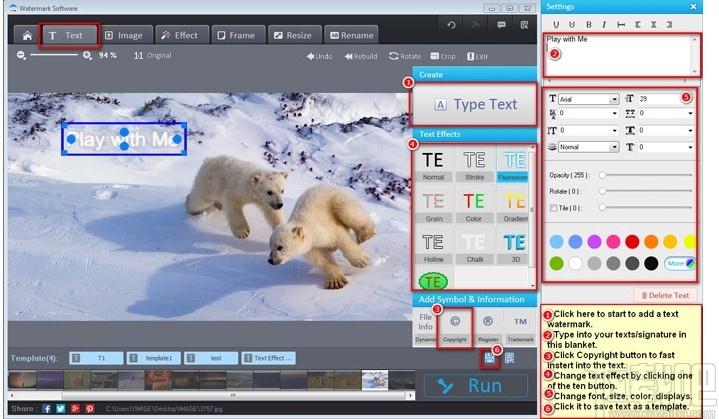Insert dynamic File Info
The height and width of the screenshot is (419, 719).
tap(425, 328)
